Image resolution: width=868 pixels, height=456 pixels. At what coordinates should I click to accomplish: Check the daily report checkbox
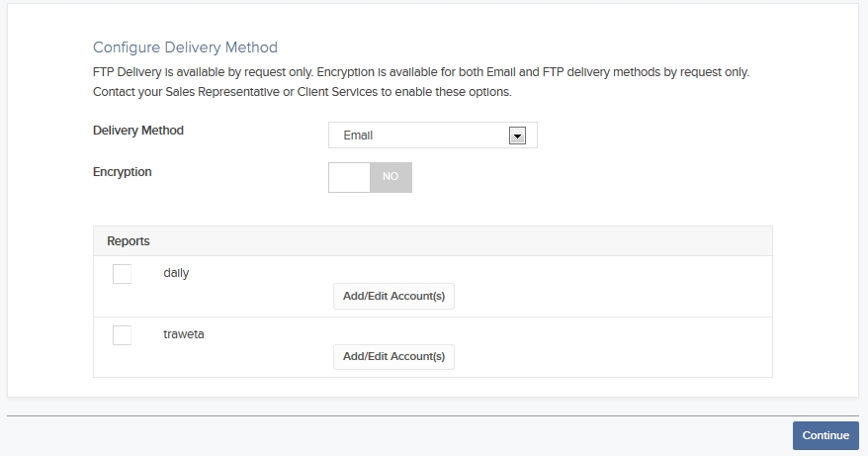122,274
